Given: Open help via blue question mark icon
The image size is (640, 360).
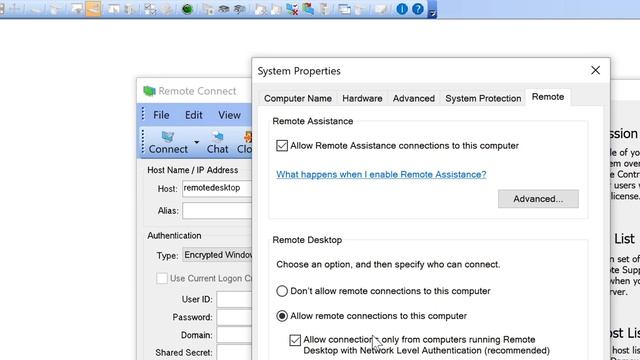Looking at the screenshot, I should coord(418,9).
